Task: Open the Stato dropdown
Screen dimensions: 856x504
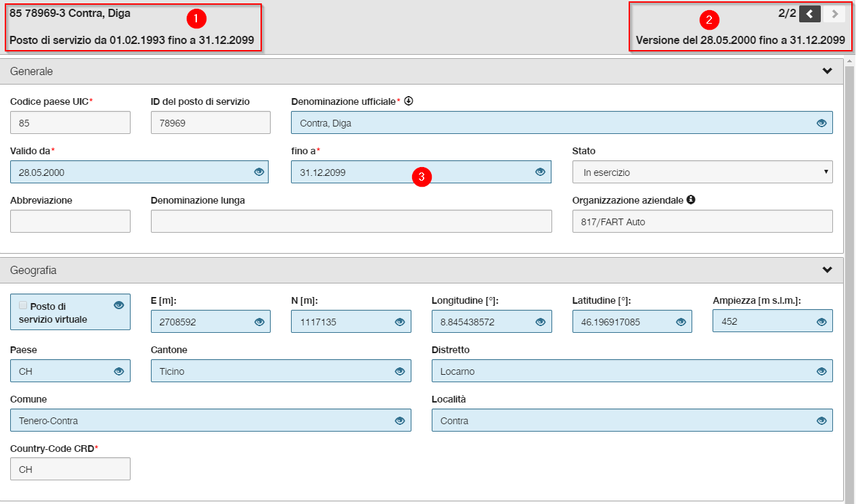Action: pyautogui.click(x=702, y=172)
